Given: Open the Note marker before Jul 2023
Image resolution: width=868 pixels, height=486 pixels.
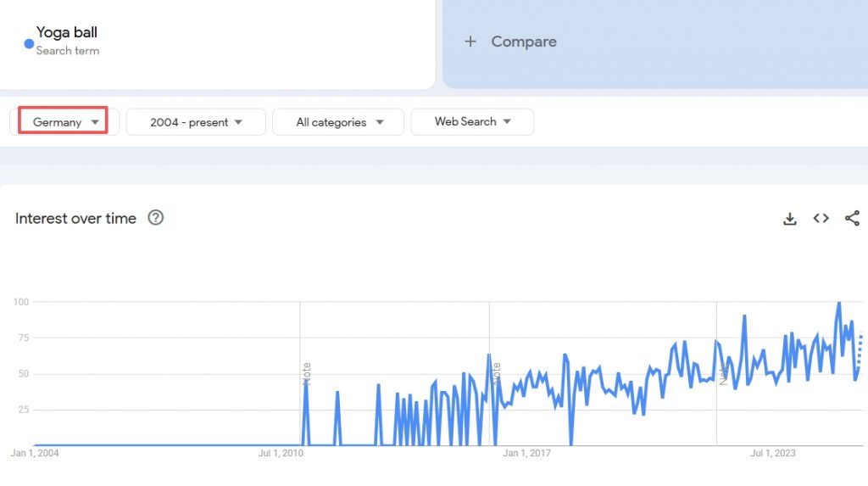Looking at the screenshot, I should pos(723,373).
